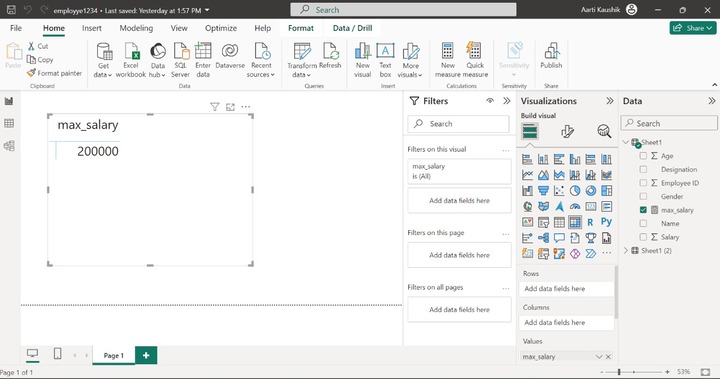Switch to Table view in sidebar

(x=9, y=123)
